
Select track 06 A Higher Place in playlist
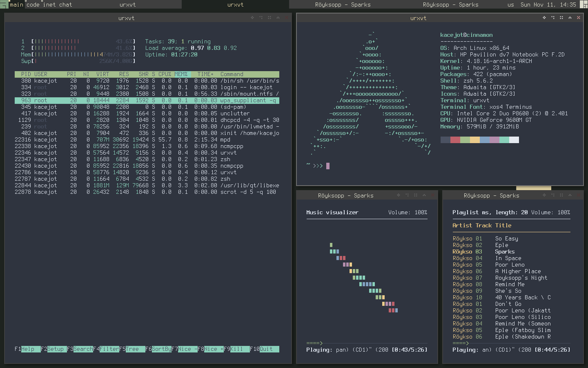click(511, 271)
